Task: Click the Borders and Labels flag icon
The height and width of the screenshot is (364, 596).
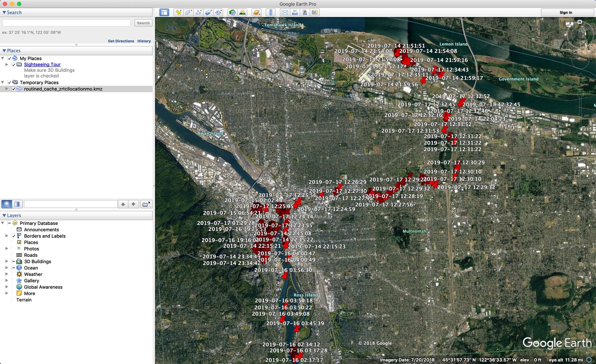Action: click(19, 236)
